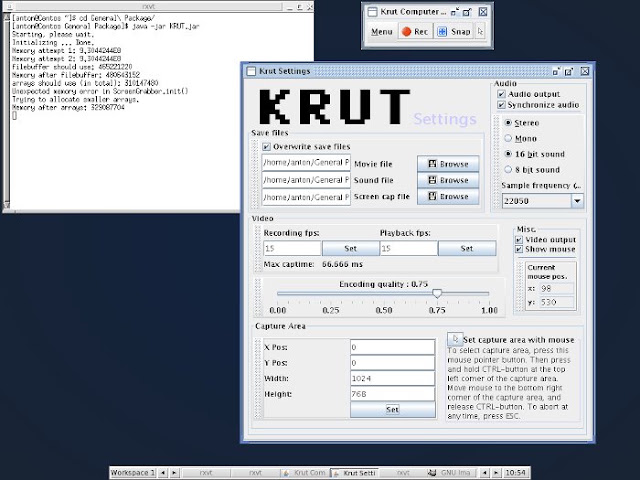Click right arrow beside the 10:54 clock
This screenshot has width=640, height=480.
coord(496,473)
